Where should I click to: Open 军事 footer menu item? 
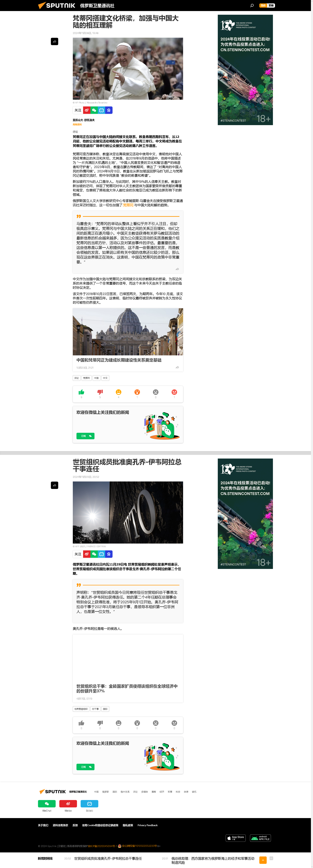170,792
